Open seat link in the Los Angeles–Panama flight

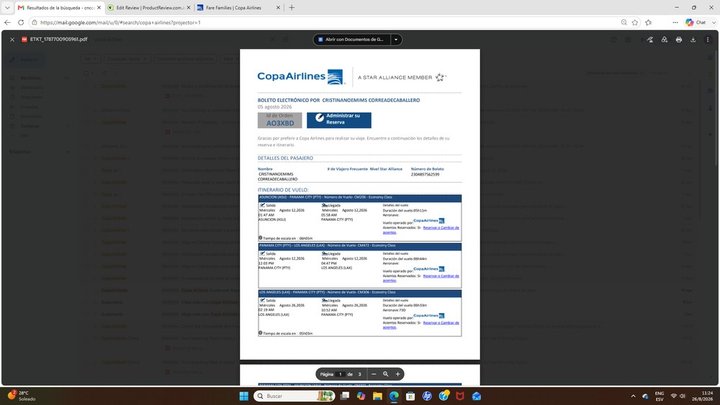(x=421, y=325)
